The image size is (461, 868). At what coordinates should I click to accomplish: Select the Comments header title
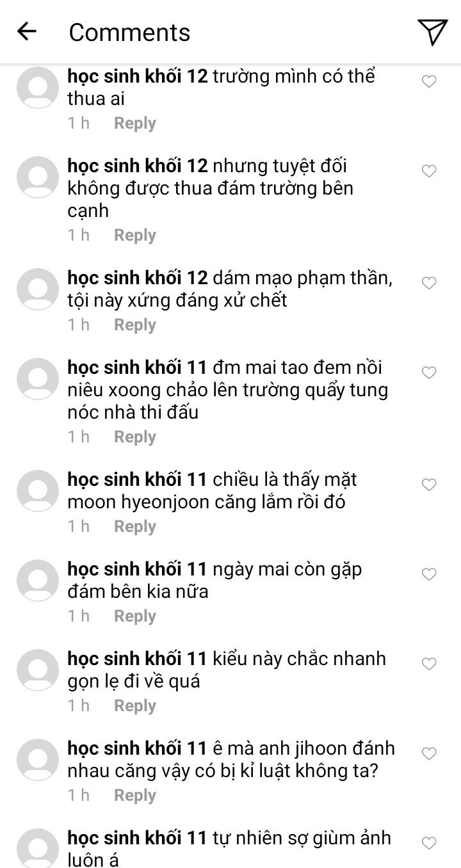pyautogui.click(x=129, y=32)
